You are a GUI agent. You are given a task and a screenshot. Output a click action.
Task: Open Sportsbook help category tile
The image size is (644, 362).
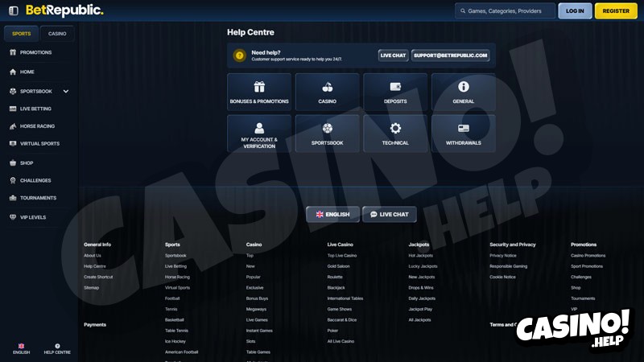pos(328,134)
